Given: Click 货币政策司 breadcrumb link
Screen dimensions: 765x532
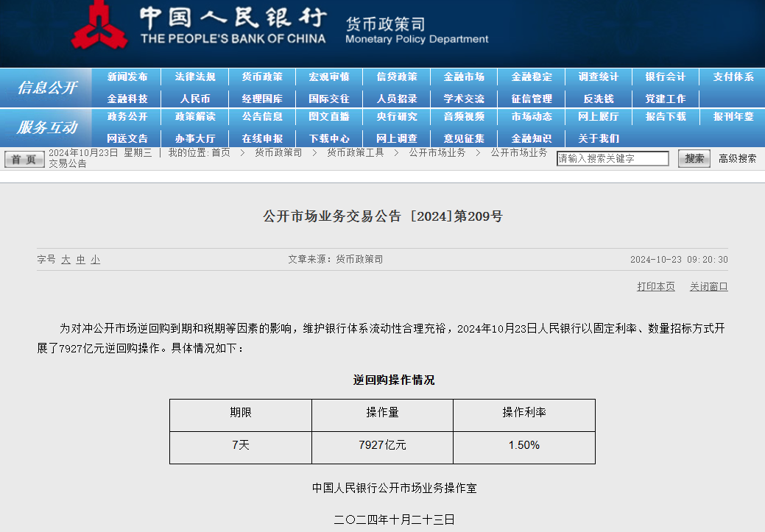Looking at the screenshot, I should point(278,152).
